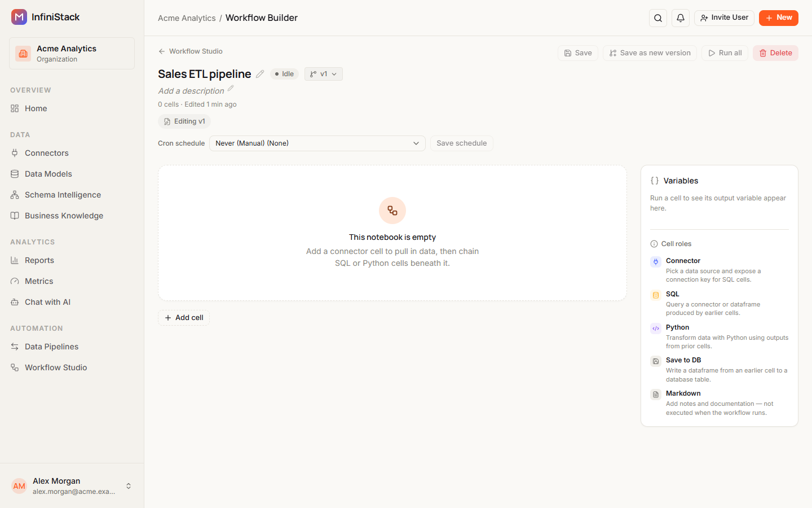Image resolution: width=812 pixels, height=508 pixels.
Task: Click the Invite User button
Action: click(x=724, y=17)
